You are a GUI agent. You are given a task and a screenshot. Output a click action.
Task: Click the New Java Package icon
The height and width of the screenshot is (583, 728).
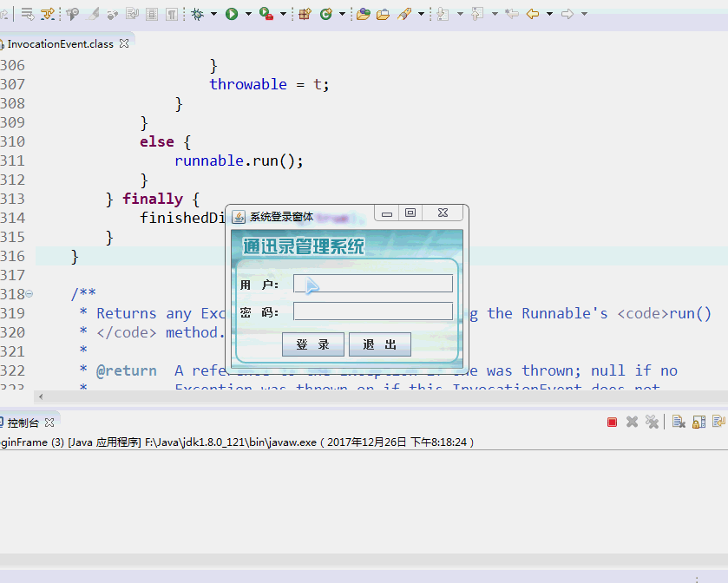305,15
